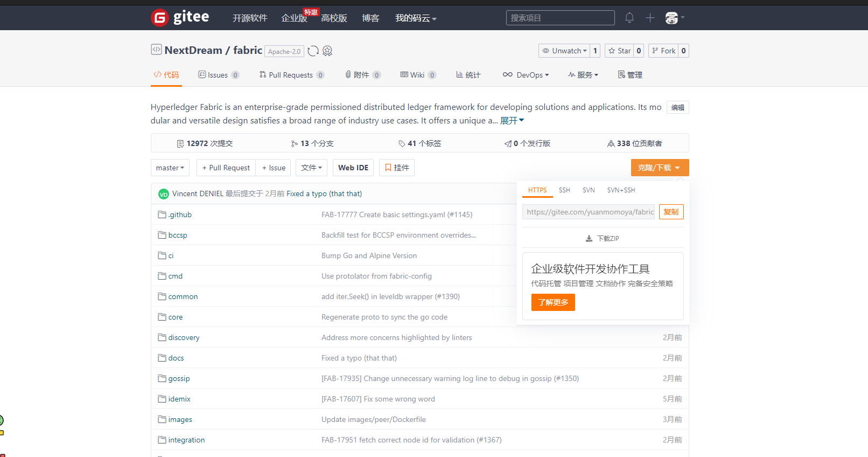Open the 文件 file dropdown
Screen dimensions: 868x457
click(311, 168)
